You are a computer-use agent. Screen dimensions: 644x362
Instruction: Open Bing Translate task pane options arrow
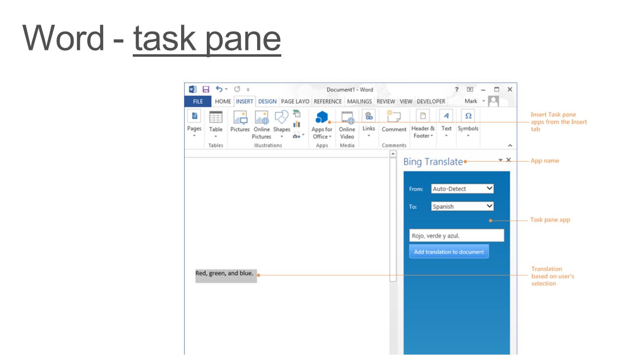pos(500,160)
